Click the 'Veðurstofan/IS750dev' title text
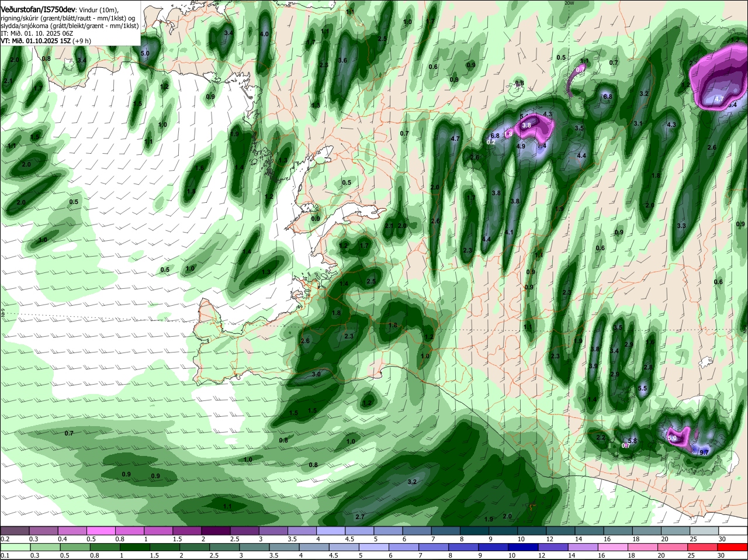The height and width of the screenshot is (560, 748). pyautogui.click(x=38, y=10)
